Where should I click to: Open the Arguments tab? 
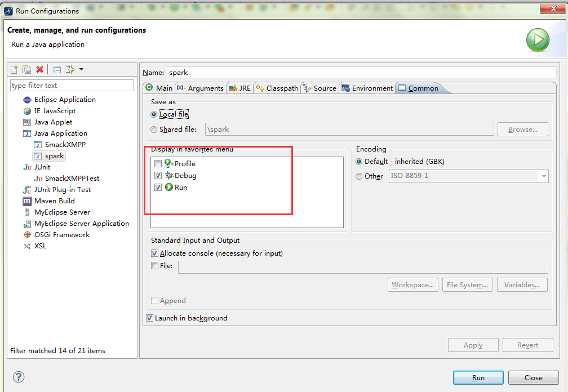(201, 88)
